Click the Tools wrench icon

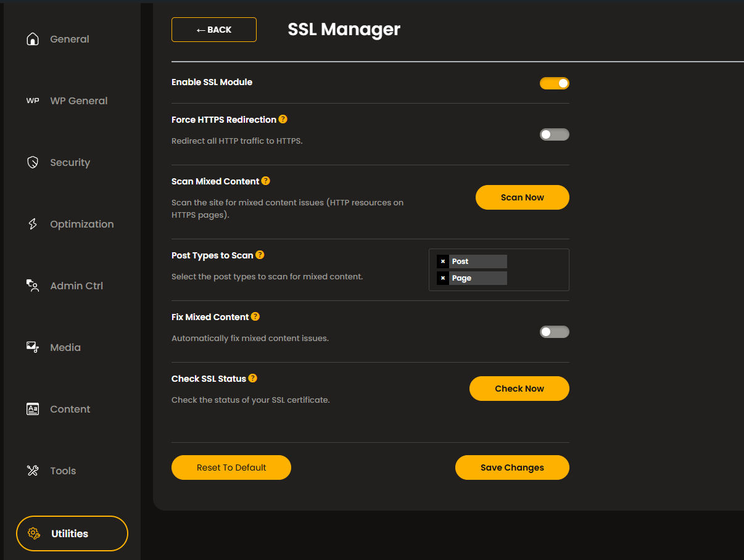coord(32,470)
